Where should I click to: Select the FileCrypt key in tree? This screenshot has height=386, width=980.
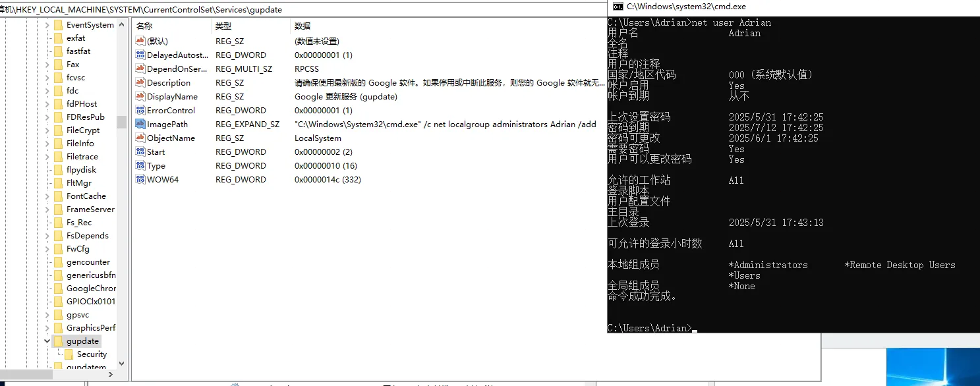[x=83, y=130]
